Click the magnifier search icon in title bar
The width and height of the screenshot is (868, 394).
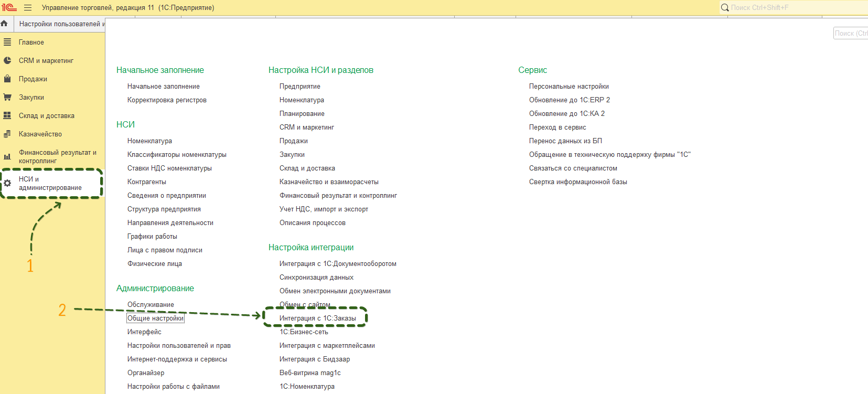(x=725, y=7)
